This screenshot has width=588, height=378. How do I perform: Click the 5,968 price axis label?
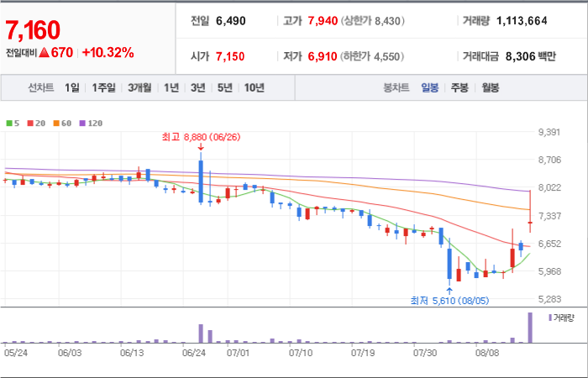[x=549, y=271]
